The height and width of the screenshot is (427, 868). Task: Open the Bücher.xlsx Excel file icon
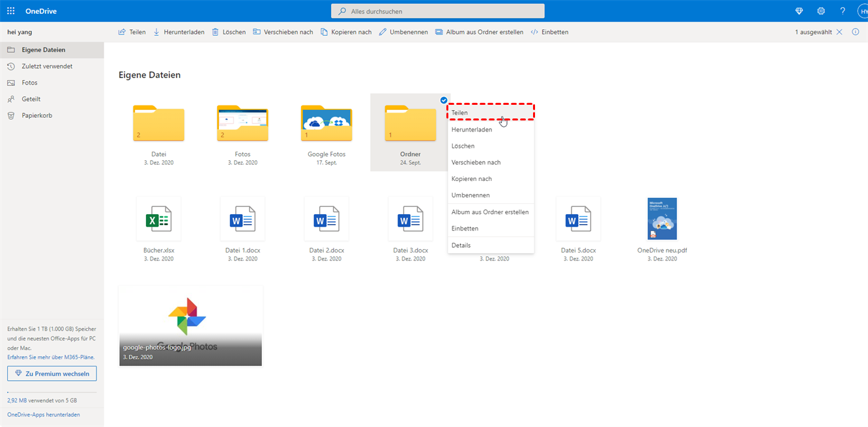point(158,220)
